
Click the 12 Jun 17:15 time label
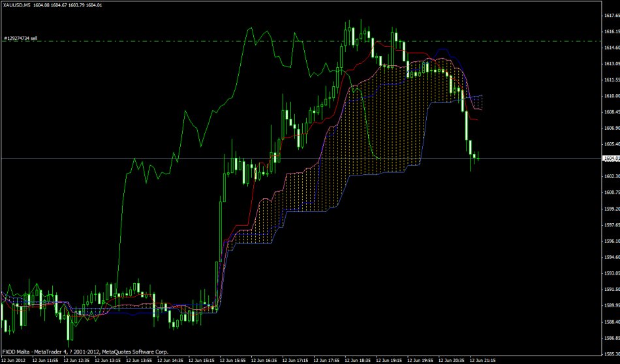[x=295, y=359]
